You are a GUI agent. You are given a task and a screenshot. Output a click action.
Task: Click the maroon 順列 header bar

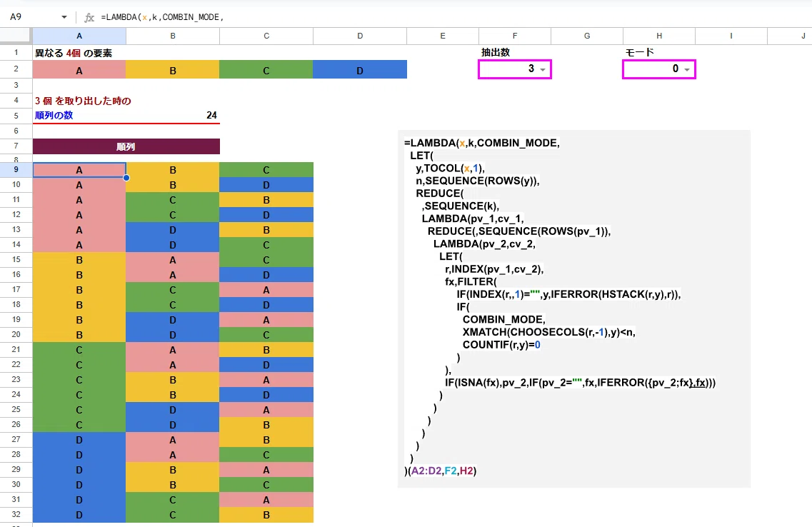[126, 146]
